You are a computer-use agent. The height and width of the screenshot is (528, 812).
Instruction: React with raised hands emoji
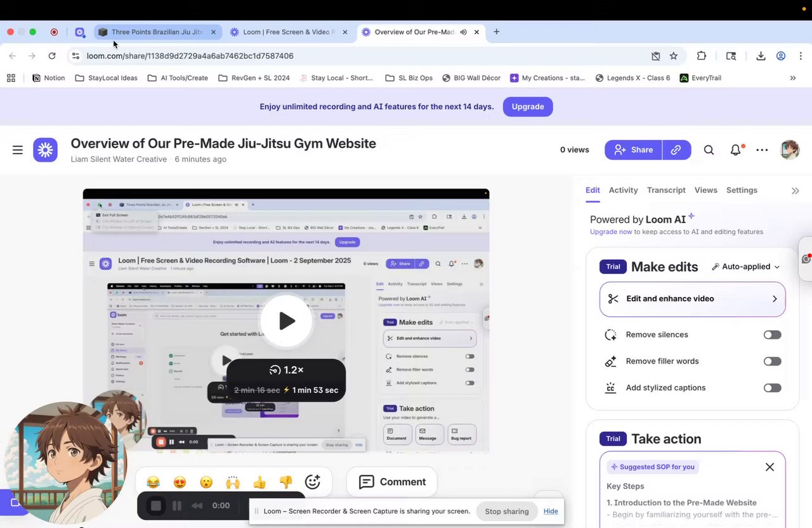click(x=233, y=482)
